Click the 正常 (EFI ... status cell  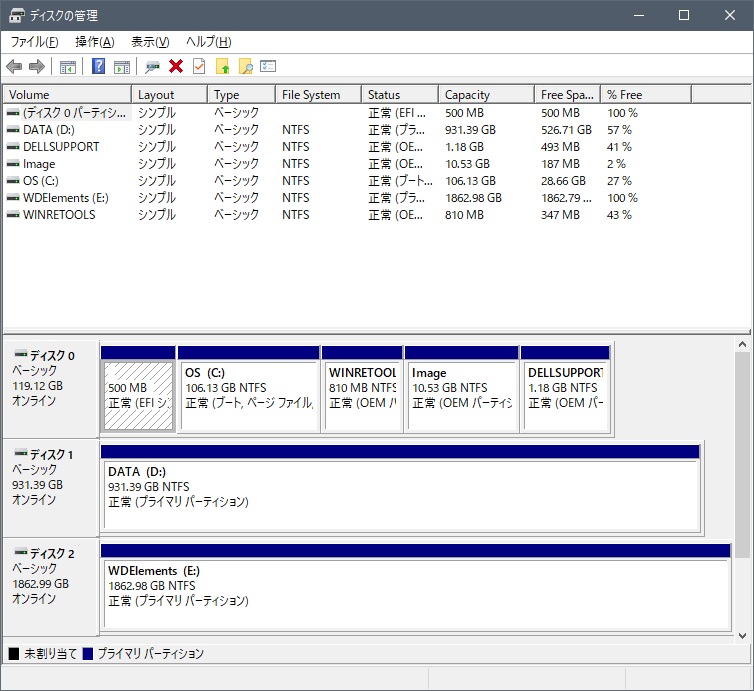pyautogui.click(x=397, y=113)
